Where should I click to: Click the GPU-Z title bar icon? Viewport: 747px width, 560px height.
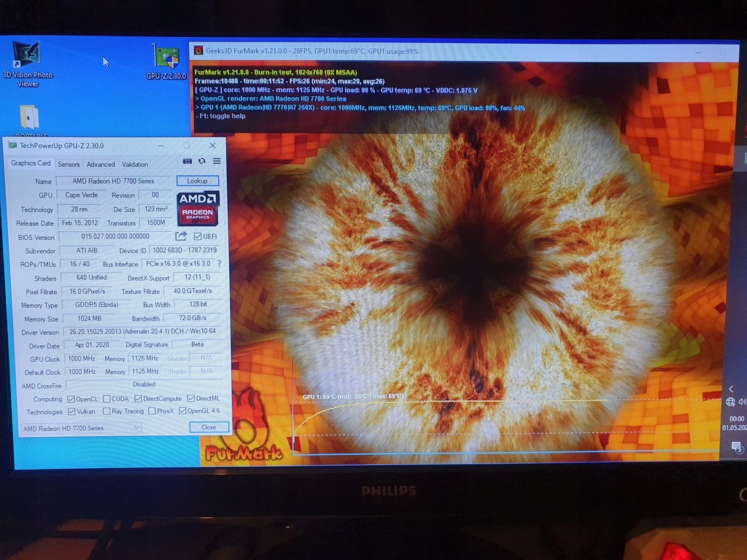[12, 145]
